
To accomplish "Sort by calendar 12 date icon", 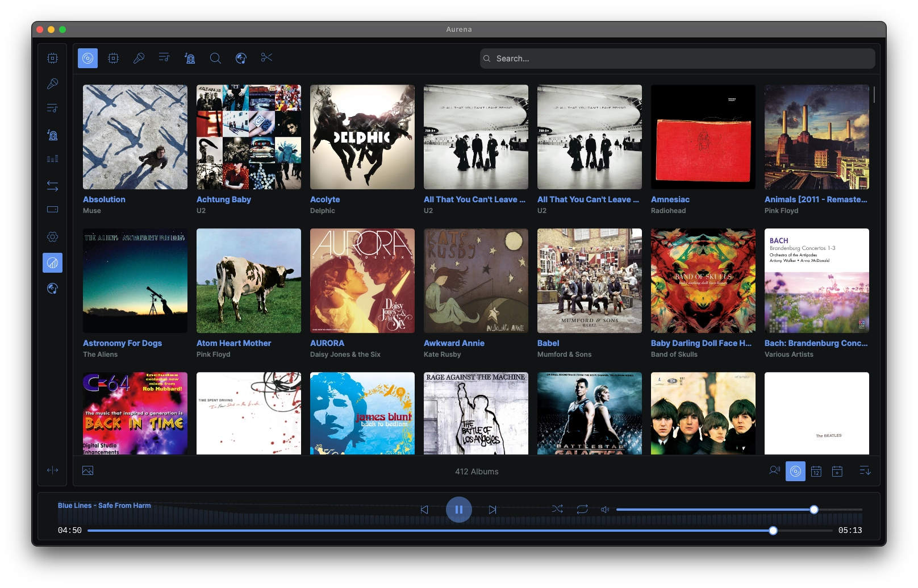I will 816,471.
